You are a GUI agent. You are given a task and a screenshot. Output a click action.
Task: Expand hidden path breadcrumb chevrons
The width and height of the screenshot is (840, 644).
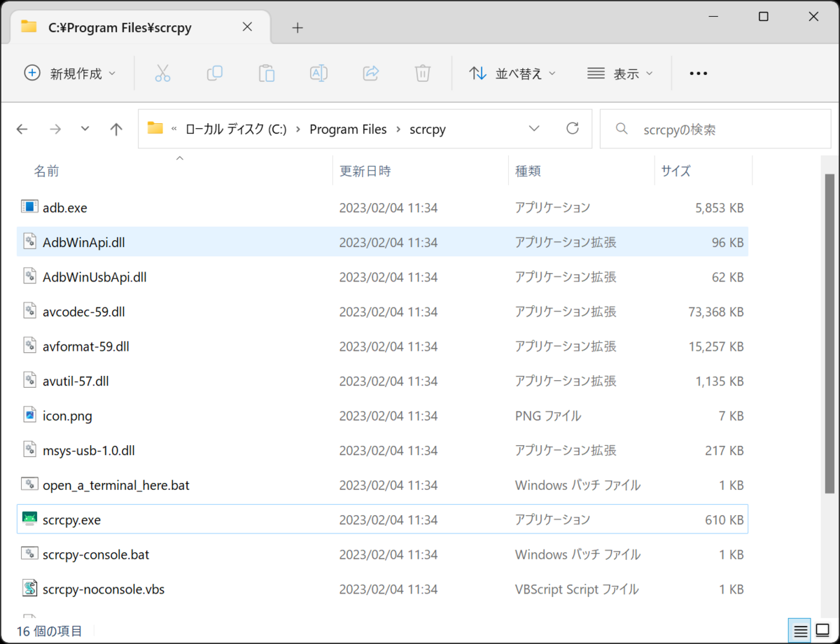click(174, 129)
